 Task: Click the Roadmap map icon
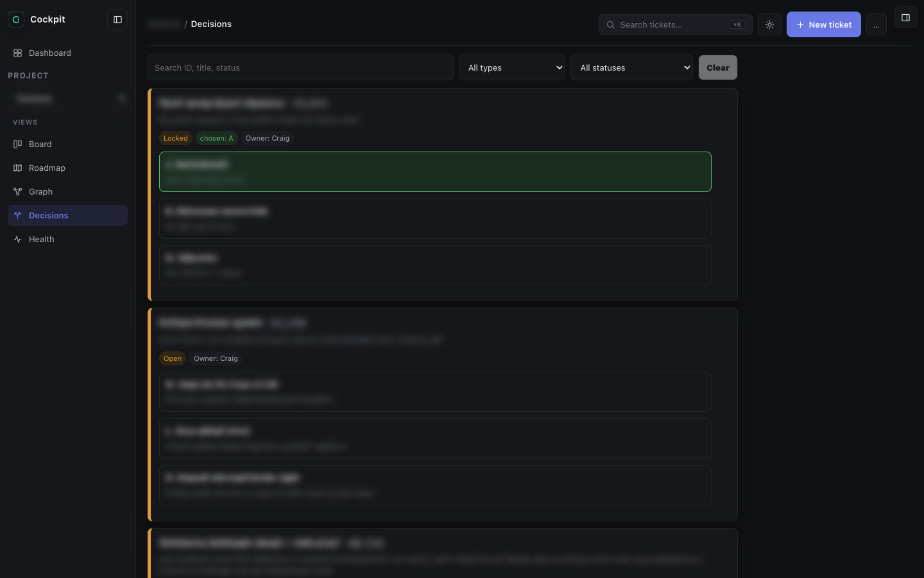coord(17,168)
